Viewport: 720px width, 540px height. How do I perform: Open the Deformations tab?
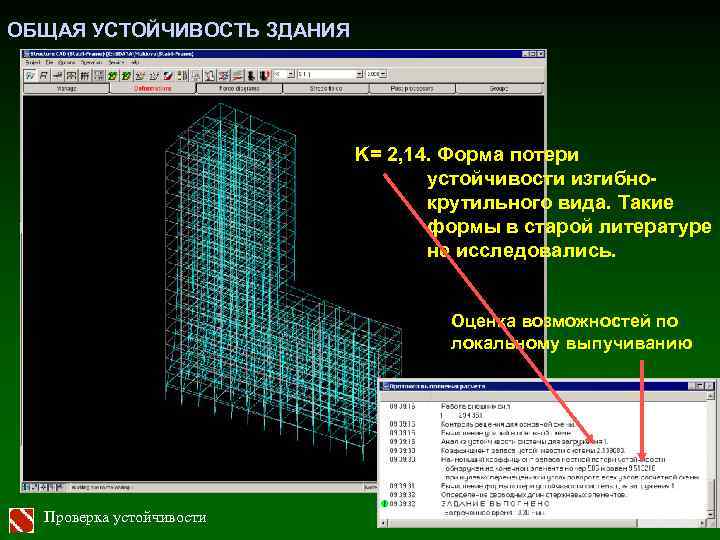pos(153,88)
